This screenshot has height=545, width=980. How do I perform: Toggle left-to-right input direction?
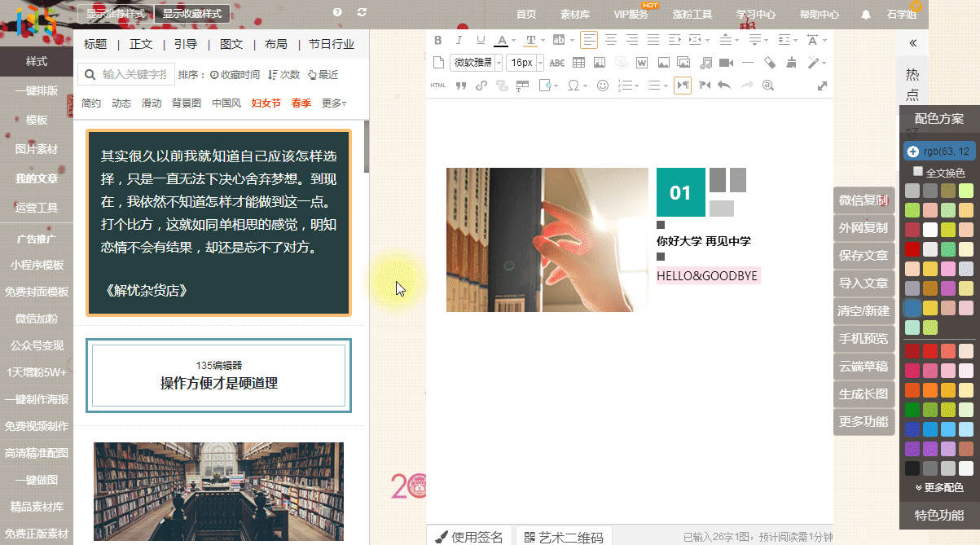683,86
